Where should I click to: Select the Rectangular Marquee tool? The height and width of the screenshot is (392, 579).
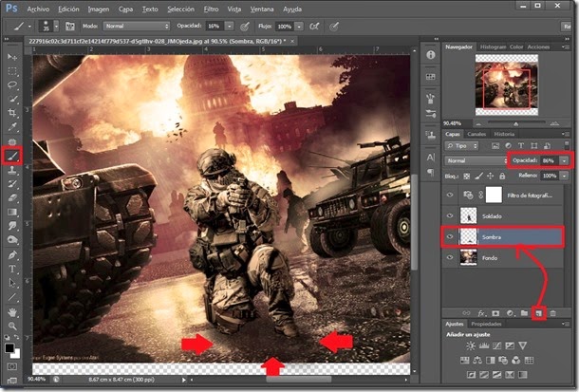pos(12,71)
